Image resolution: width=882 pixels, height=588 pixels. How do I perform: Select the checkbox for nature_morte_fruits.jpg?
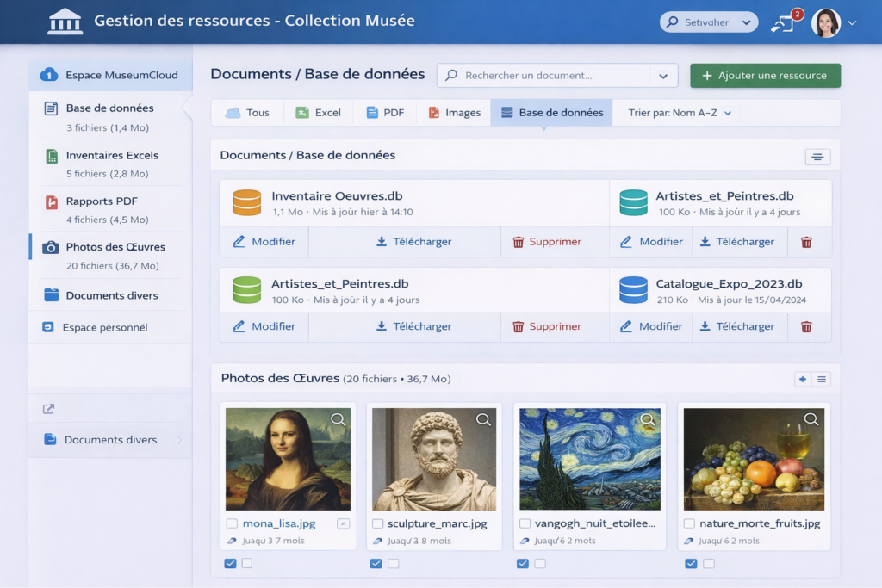pyautogui.click(x=689, y=523)
